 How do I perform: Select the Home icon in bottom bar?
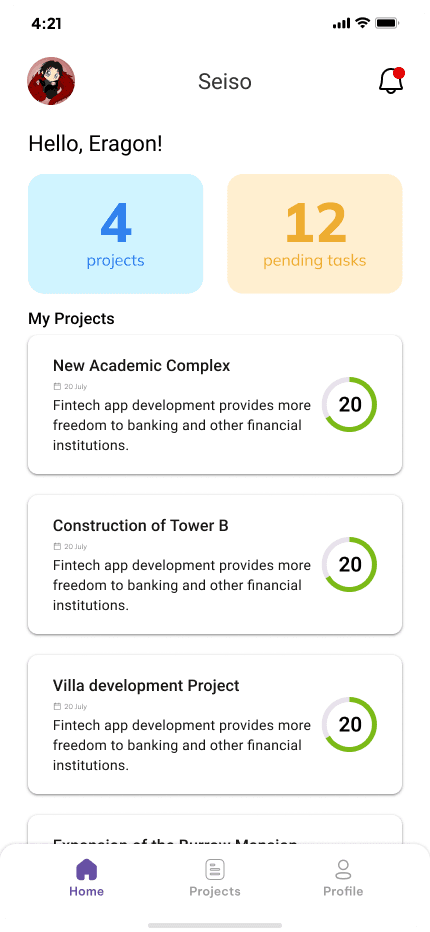click(86, 870)
